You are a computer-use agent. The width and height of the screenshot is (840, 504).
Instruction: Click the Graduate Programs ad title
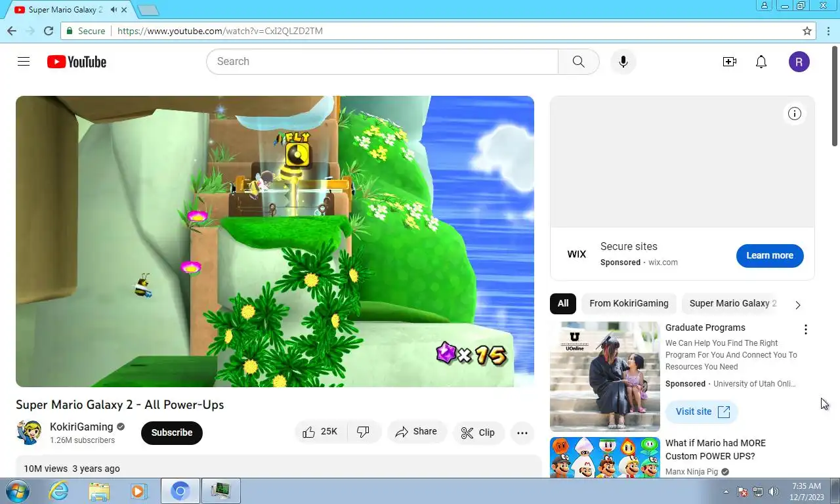click(705, 327)
